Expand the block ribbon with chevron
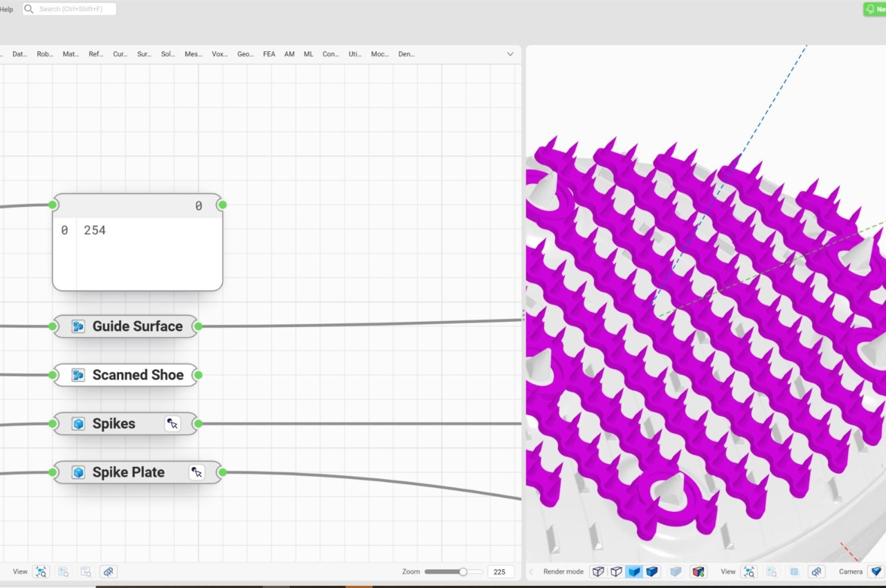Image resolution: width=886 pixels, height=588 pixels. [x=510, y=54]
